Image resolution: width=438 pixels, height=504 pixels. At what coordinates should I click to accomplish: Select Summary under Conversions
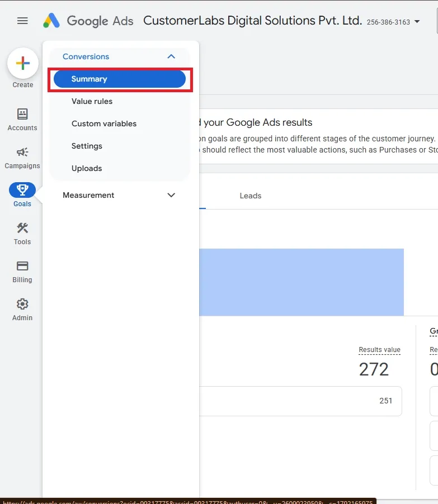119,79
